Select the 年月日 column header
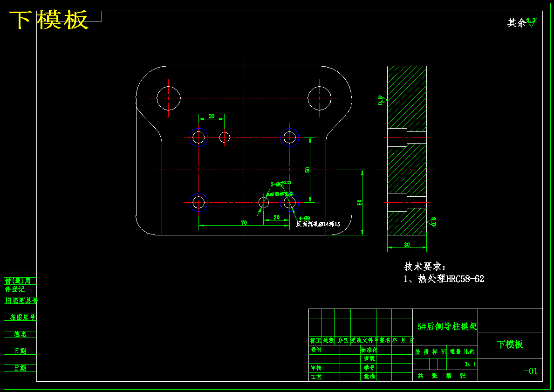This screenshot has width=554, height=392. point(403,340)
